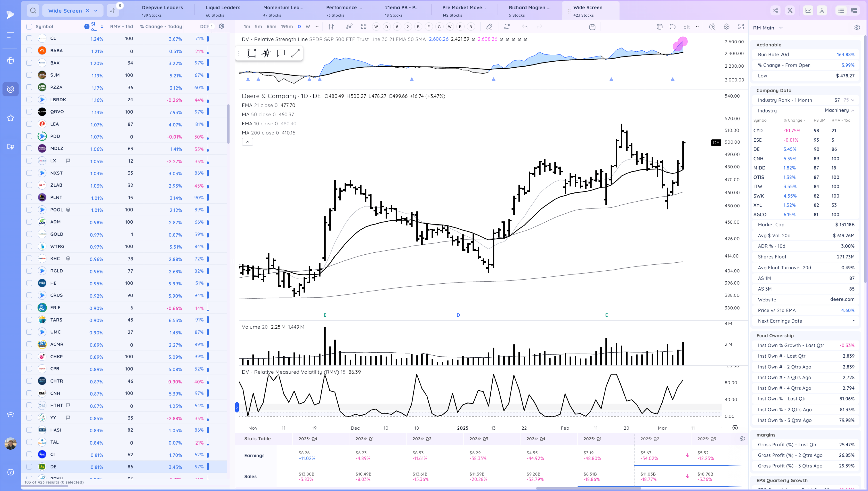
Task: Open the Richard Moglen tab
Action: coord(529,11)
